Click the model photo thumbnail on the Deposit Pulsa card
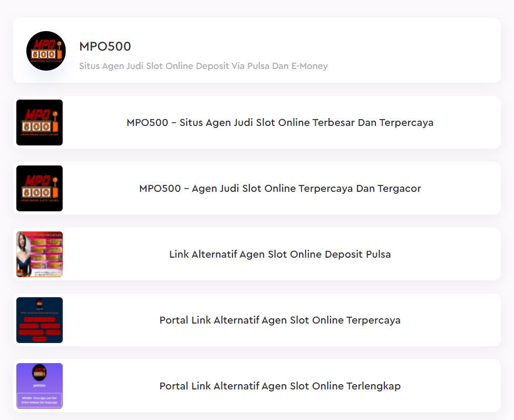 40,254
